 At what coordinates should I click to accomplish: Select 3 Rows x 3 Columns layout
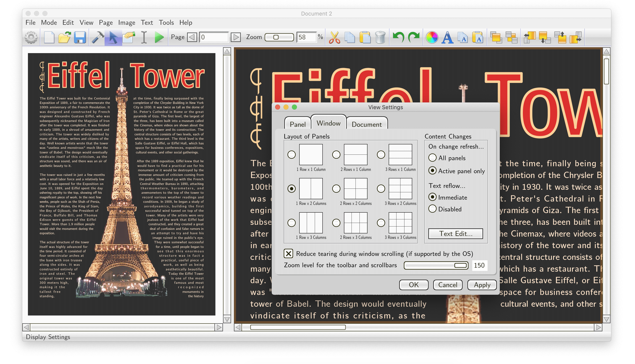(x=381, y=223)
